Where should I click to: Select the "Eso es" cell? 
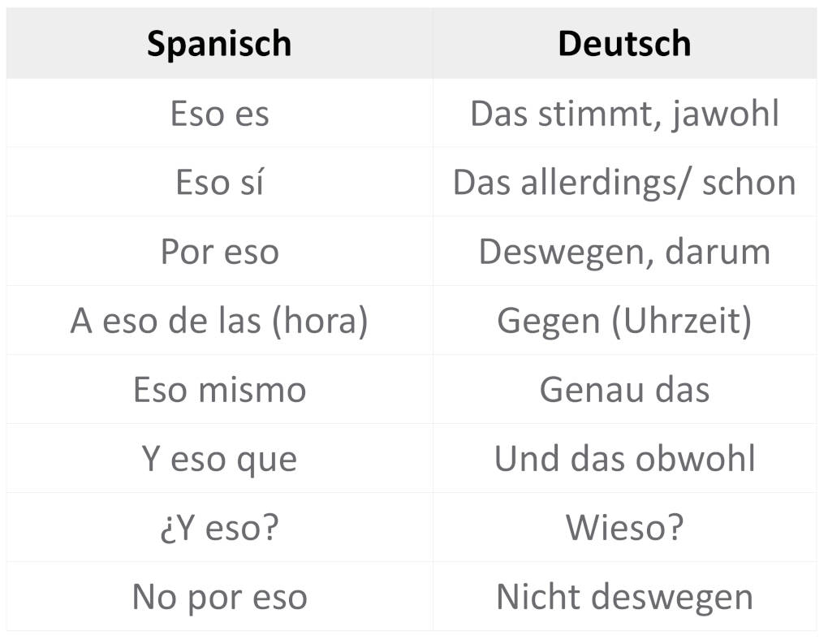[x=219, y=114]
